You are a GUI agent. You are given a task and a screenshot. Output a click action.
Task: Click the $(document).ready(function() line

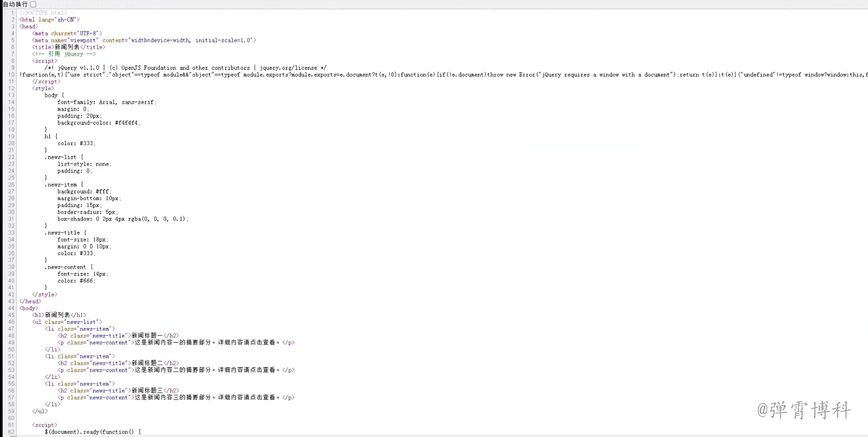click(93, 432)
